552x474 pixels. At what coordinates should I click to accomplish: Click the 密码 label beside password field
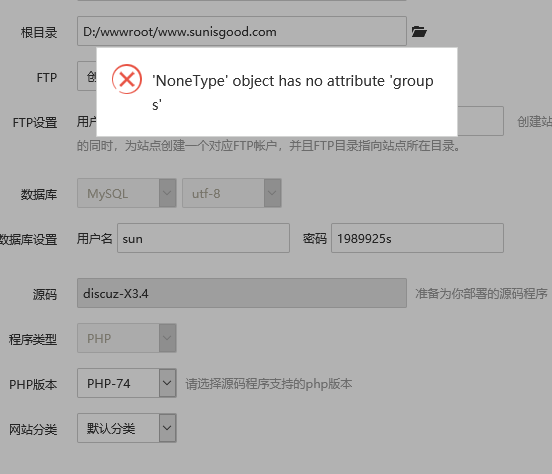[315, 239]
